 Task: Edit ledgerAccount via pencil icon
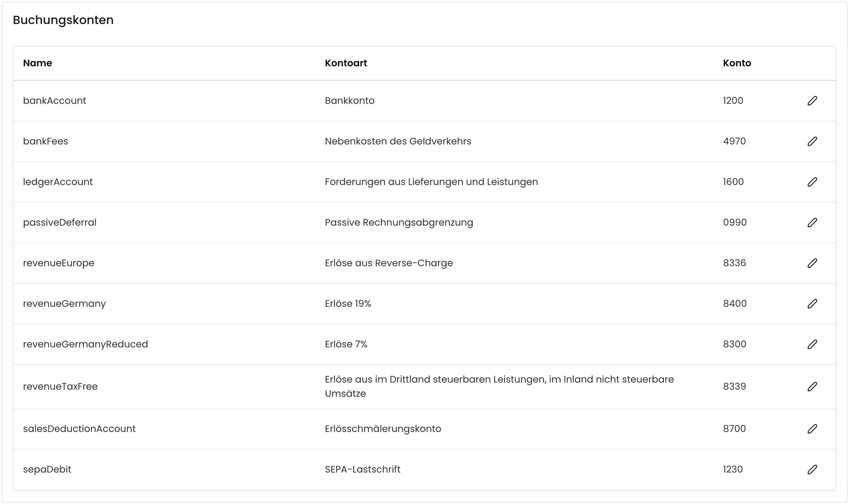pos(812,182)
